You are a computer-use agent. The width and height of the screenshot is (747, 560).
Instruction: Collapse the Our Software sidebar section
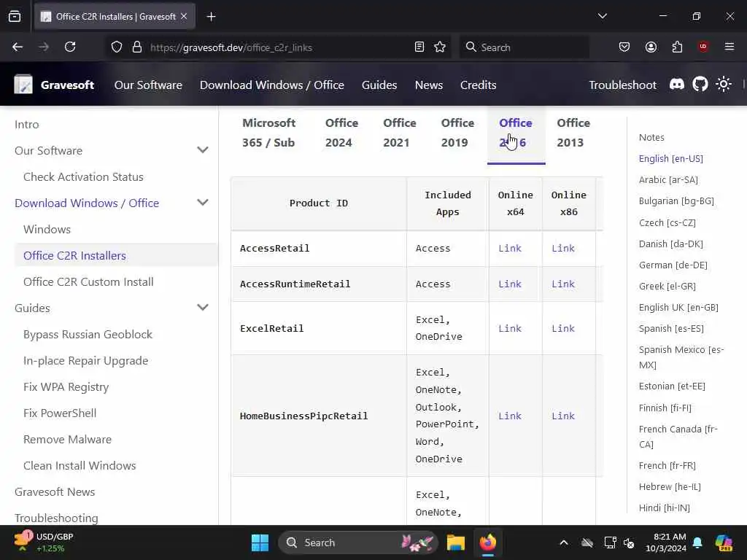(203, 150)
